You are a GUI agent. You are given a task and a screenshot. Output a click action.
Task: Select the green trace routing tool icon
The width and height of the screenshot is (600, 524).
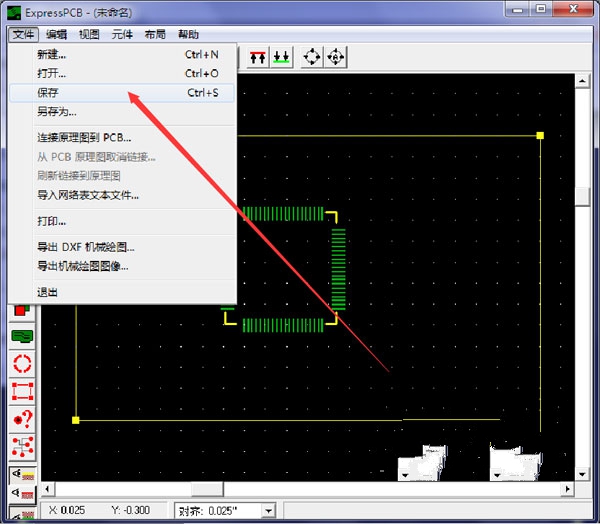[22, 336]
